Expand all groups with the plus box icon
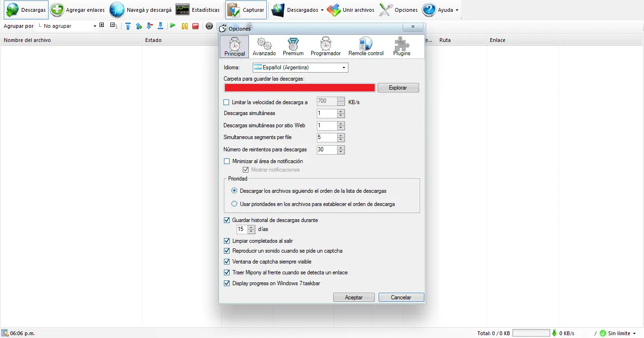 102,25
